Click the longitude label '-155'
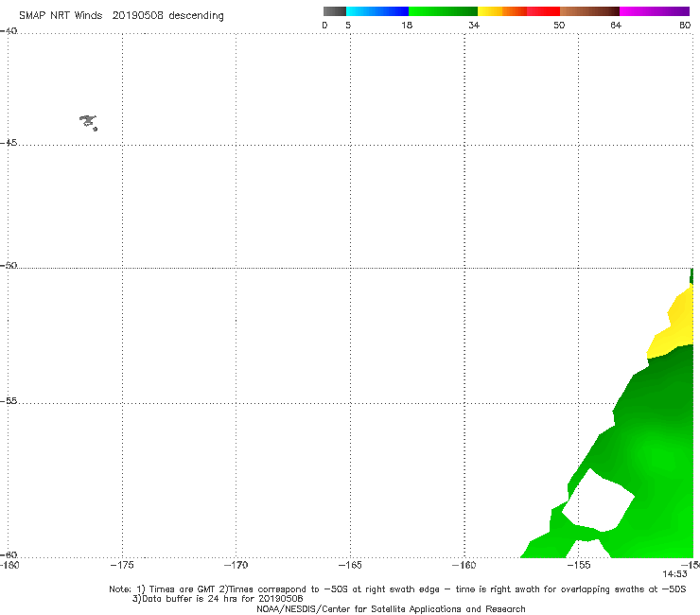The width and height of the screenshot is (700, 615). (579, 565)
